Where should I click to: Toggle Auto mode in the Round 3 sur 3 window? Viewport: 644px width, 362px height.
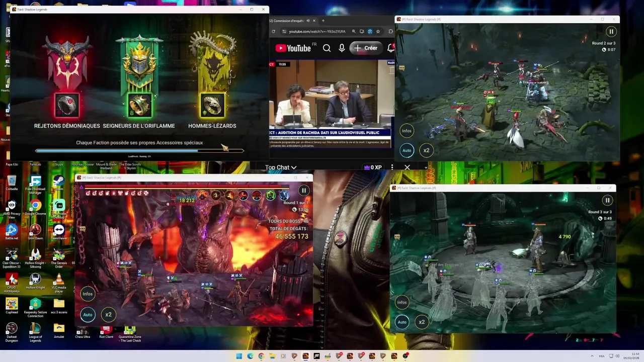point(402,322)
